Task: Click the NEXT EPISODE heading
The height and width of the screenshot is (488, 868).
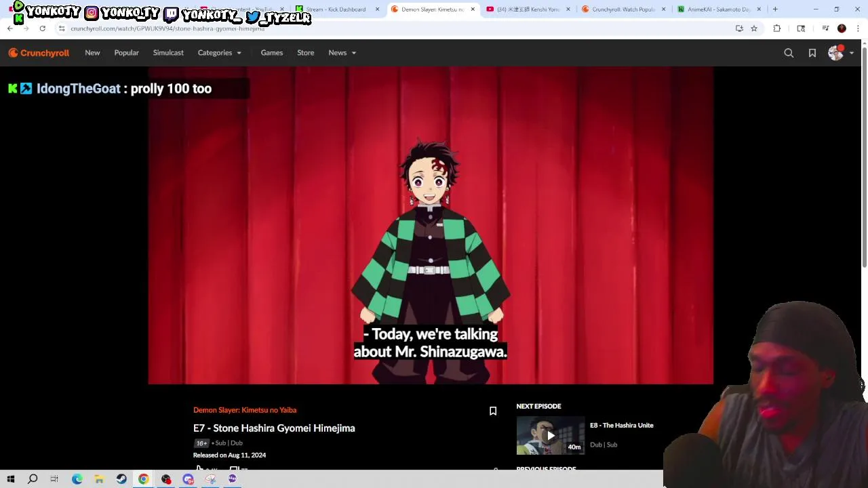Action: (538, 407)
